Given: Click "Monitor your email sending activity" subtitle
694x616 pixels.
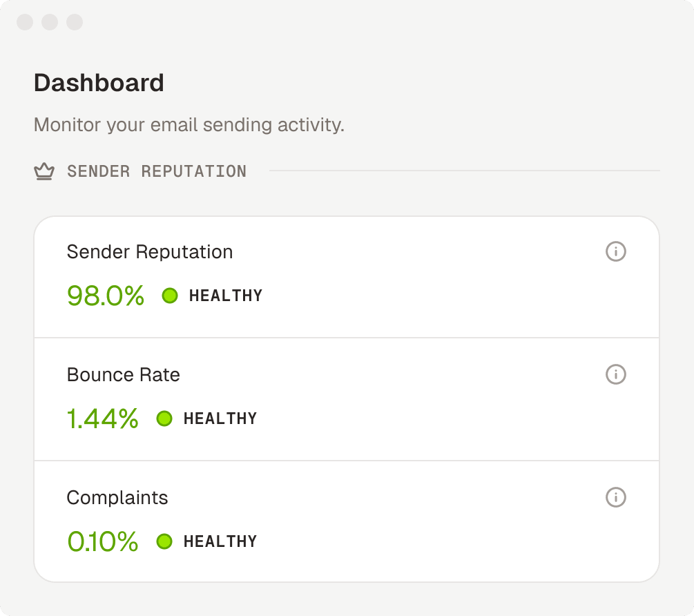Looking at the screenshot, I should [189, 126].
